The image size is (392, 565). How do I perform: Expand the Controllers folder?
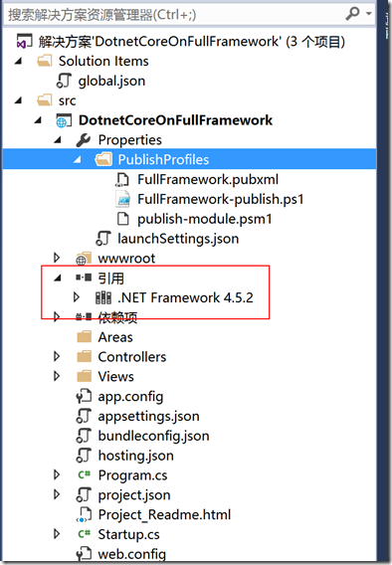57,356
